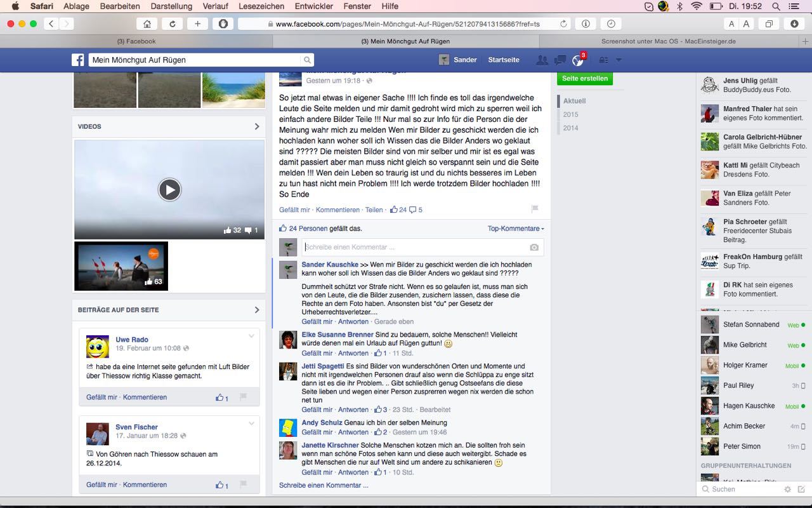This screenshot has width=812, height=508.
Task: Click Kommentieren under the main post
Action: tap(338, 210)
